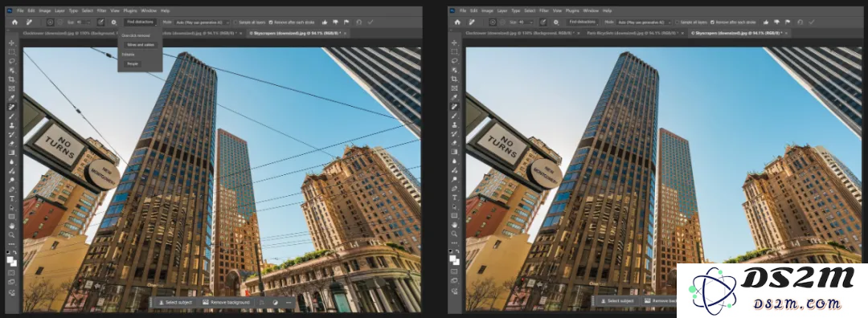Open the Image menu in the left window
Screen dimensions: 868x318
pyautogui.click(x=45, y=10)
